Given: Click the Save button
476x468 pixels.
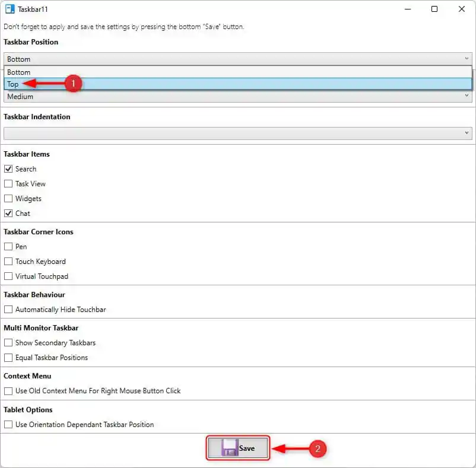Looking at the screenshot, I should (x=237, y=448).
